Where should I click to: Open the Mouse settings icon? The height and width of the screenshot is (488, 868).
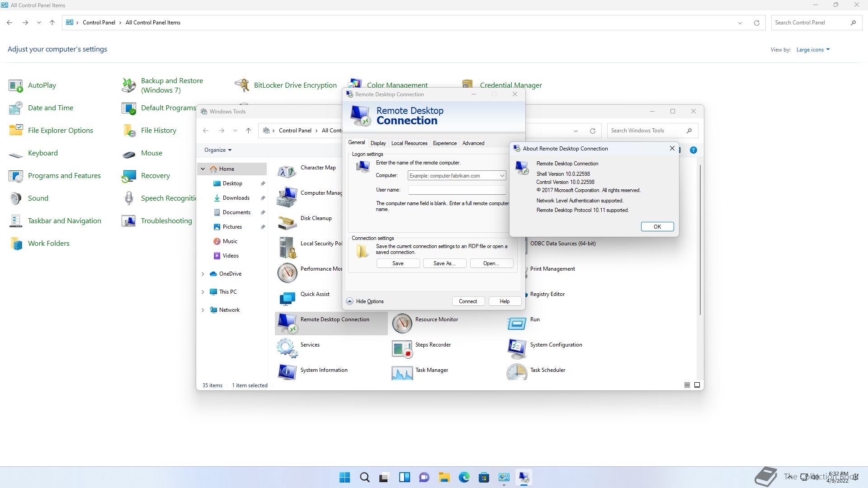[129, 153]
